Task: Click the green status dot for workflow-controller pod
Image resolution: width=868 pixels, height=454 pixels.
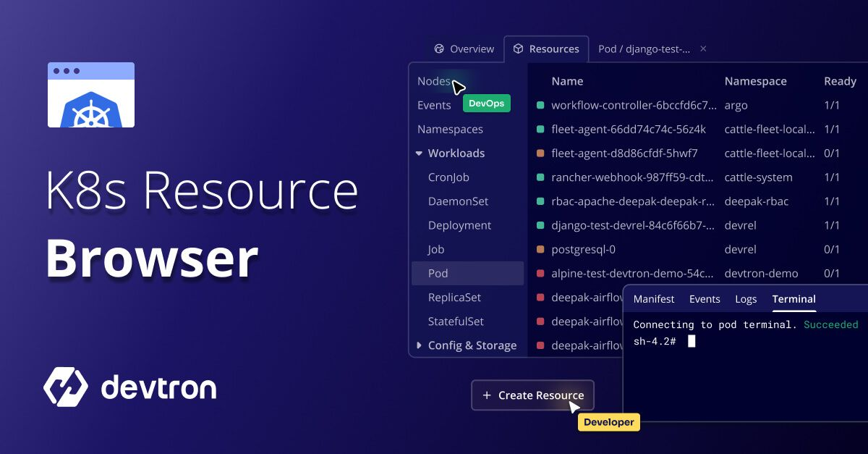Action: point(540,105)
